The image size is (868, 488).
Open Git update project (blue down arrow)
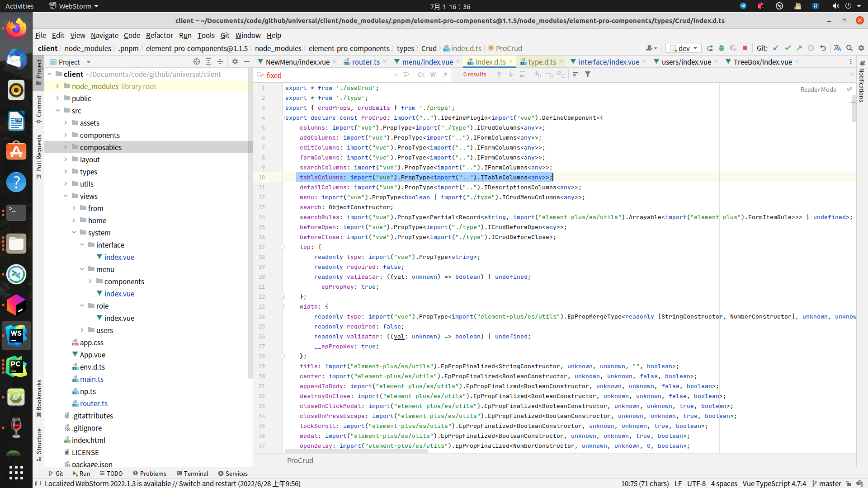coord(776,48)
